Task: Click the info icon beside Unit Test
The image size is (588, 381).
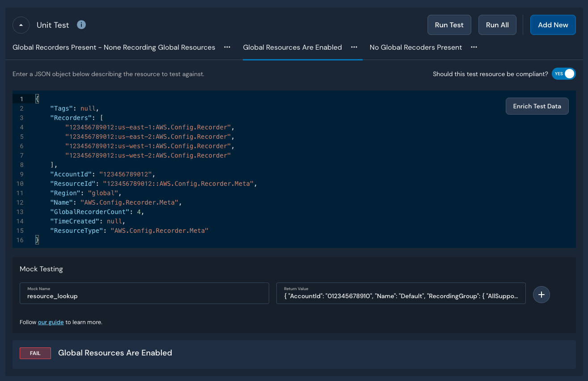Action: pos(81,25)
